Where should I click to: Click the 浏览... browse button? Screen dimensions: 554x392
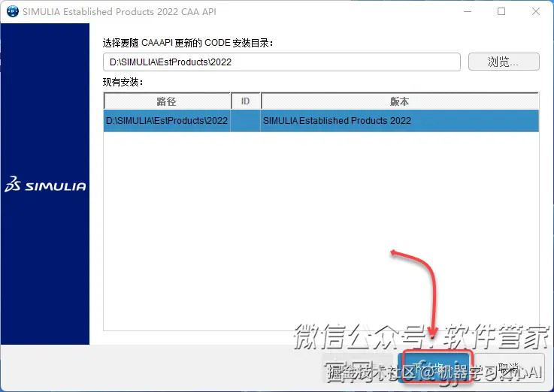[x=504, y=62]
